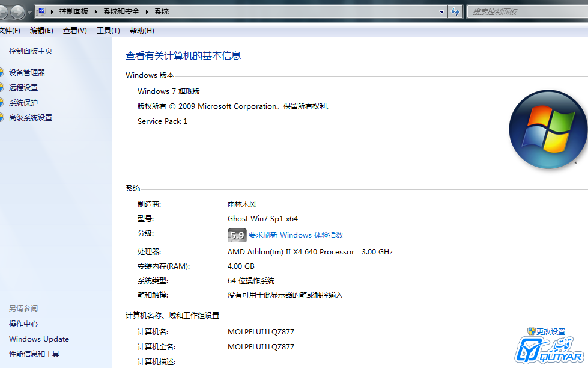Go to the 系统和安全 breadcrumb segment
The image size is (588, 368).
point(121,11)
